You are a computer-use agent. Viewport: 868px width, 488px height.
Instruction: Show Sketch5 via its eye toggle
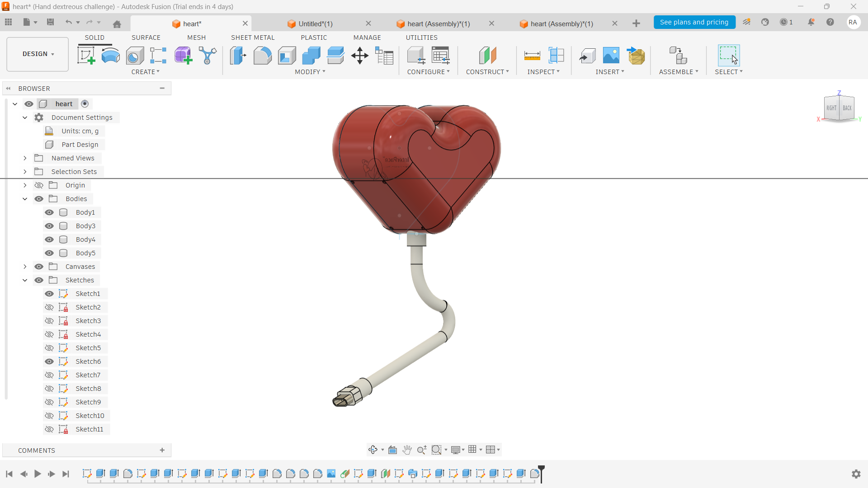click(49, 348)
